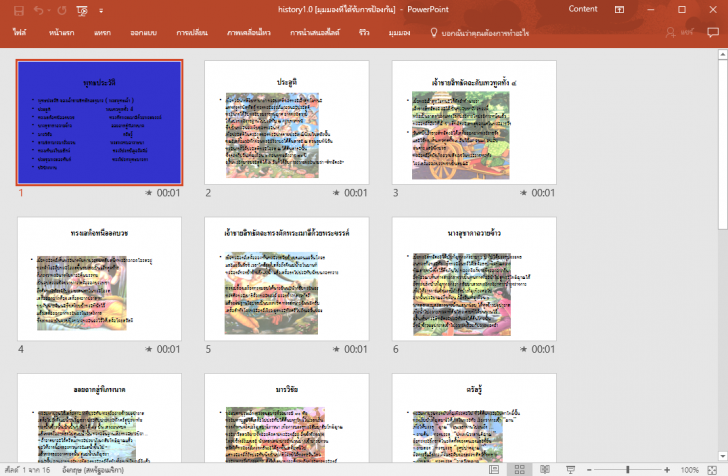Open the การเปลี่ยน (Transitions) tab
728x476 pixels.
point(192,33)
